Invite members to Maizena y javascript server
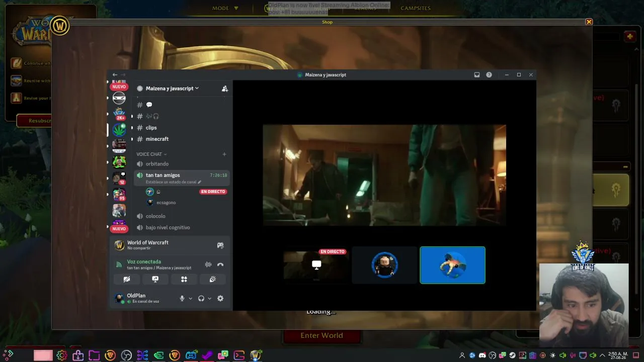The image size is (644, 362). 225,88
